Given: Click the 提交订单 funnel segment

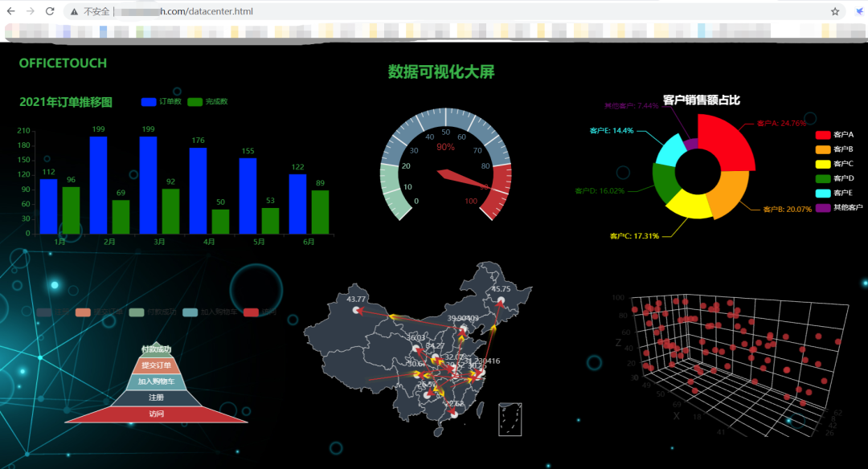Looking at the screenshot, I should pyautogui.click(x=156, y=365).
